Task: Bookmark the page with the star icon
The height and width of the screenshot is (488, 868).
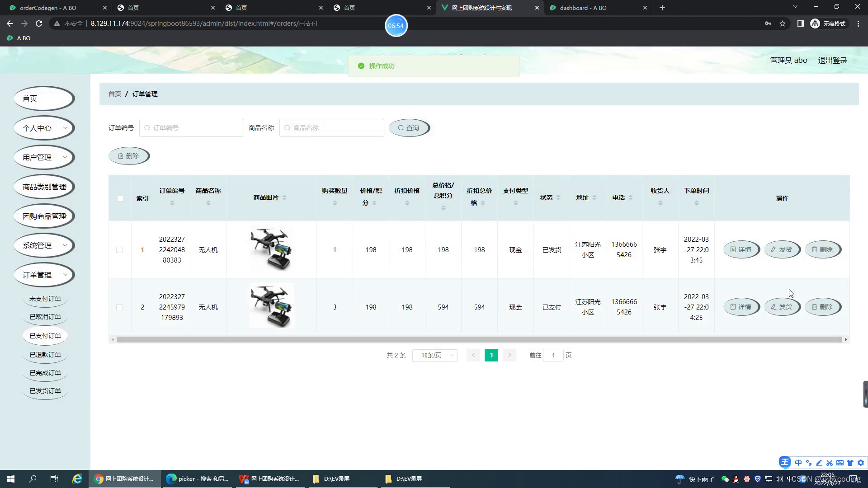Action: 783,23
